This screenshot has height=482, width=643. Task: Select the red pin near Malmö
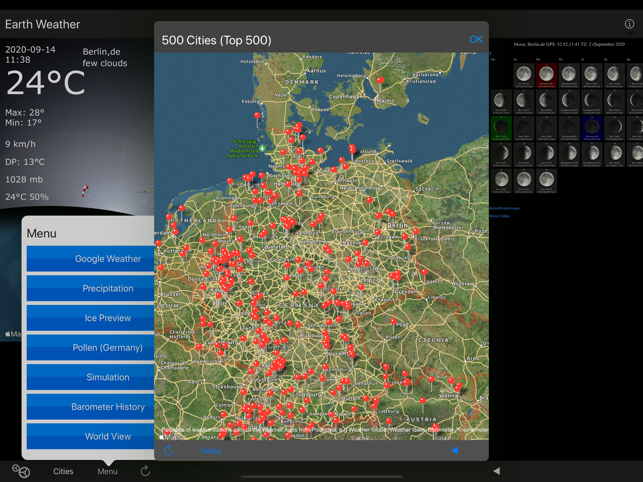(380, 80)
